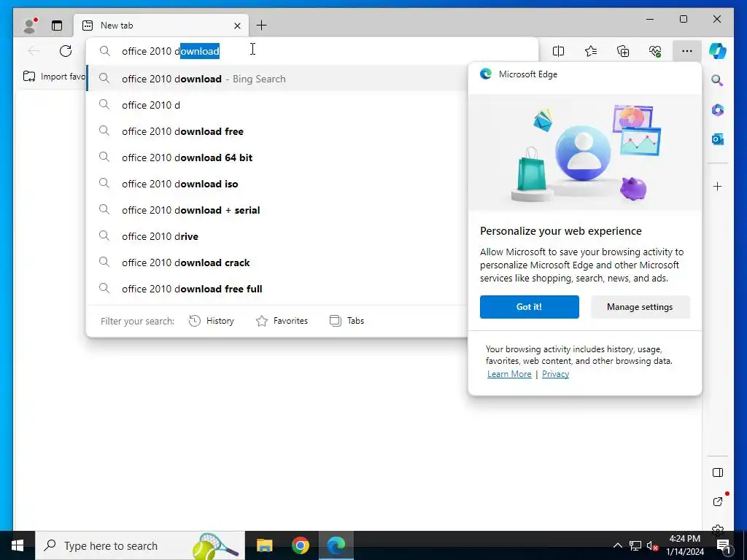The width and height of the screenshot is (747, 560).
Task: Open the Favorites star-list icon
Action: (591, 51)
